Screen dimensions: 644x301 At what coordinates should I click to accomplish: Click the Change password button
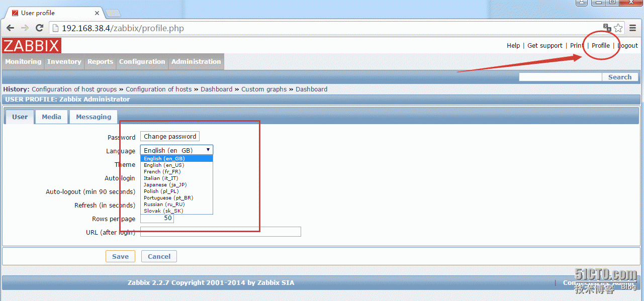[x=170, y=136]
